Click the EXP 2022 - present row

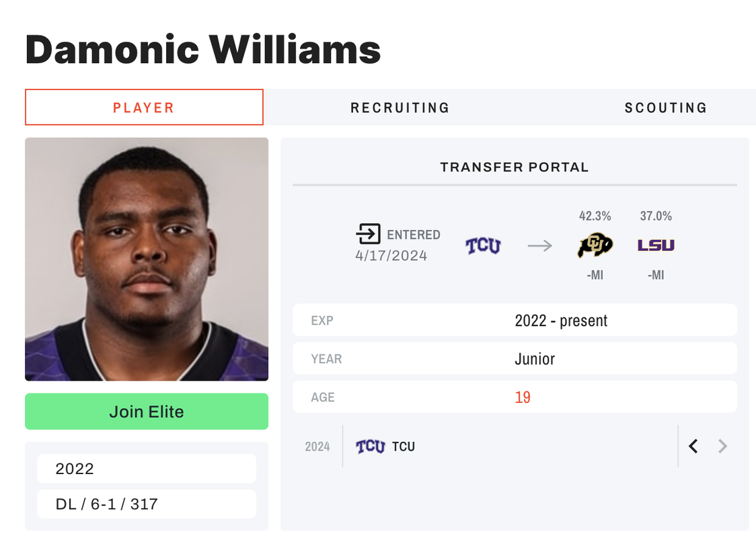[x=515, y=320]
